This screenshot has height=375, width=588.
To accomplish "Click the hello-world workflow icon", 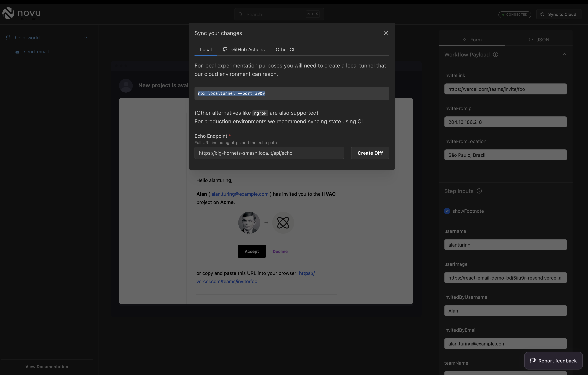I will (8, 37).
